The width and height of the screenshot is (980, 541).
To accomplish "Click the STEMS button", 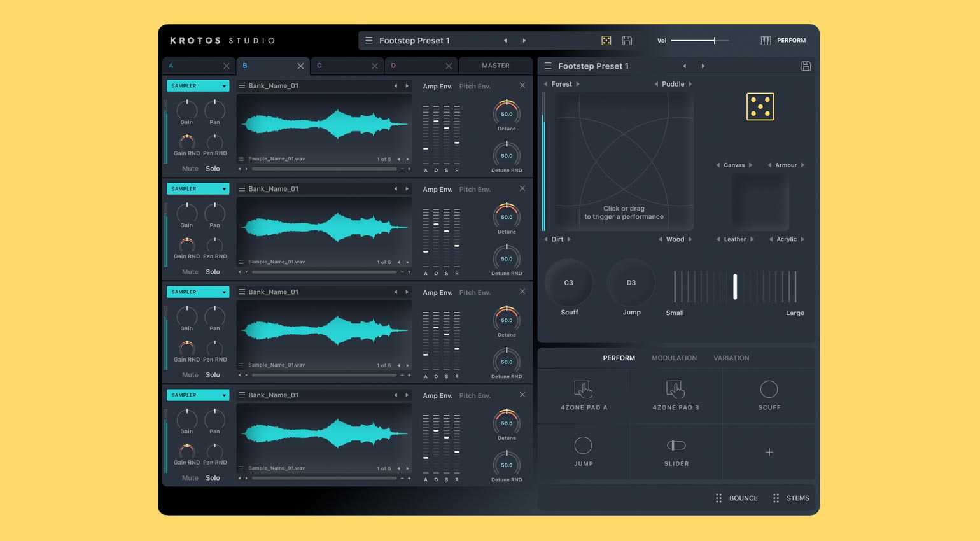I will (798, 498).
